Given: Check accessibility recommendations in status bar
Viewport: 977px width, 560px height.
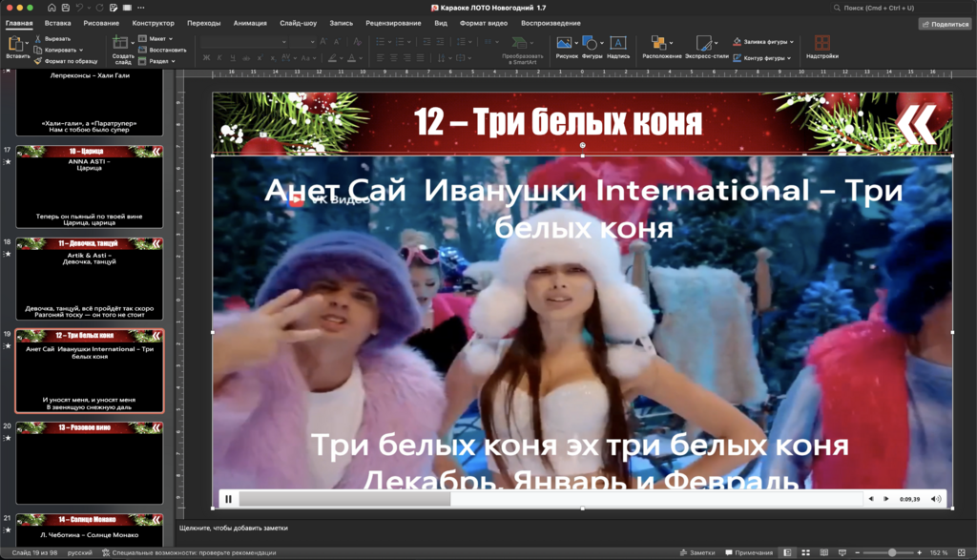Looking at the screenshot, I should click(189, 552).
